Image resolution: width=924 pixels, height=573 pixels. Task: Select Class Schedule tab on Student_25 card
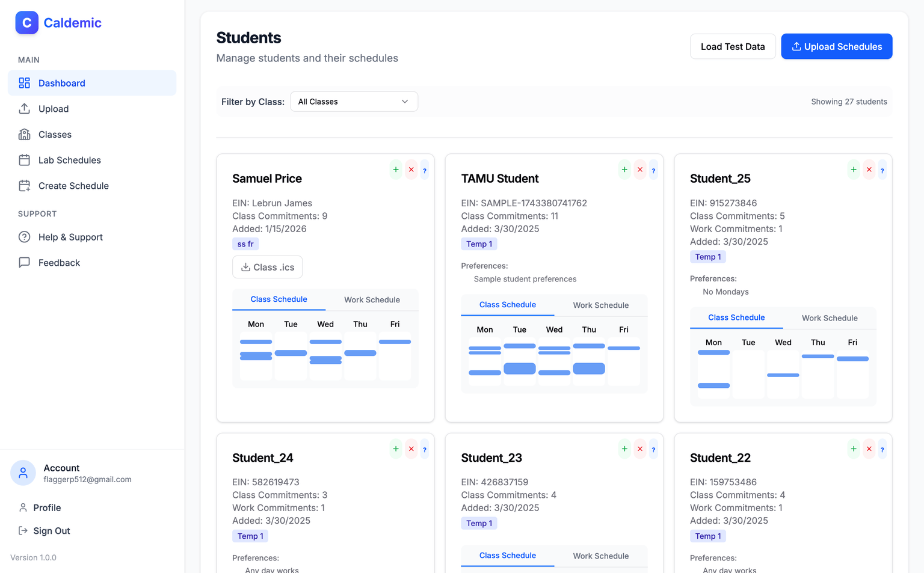[x=736, y=317]
